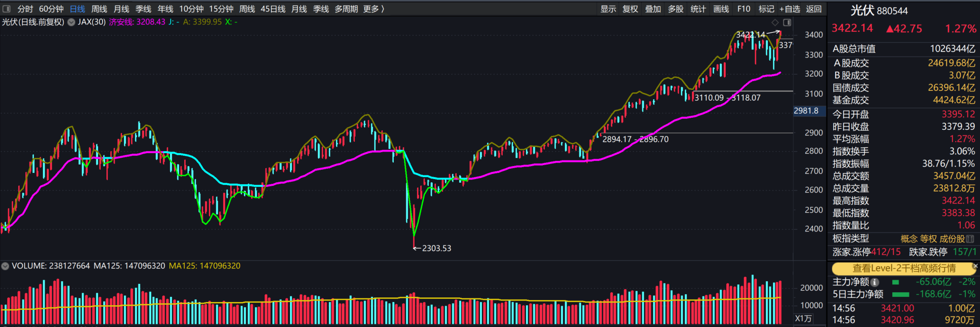The image size is (980, 327).
Task: Open the F10 company info
Action: point(743,9)
